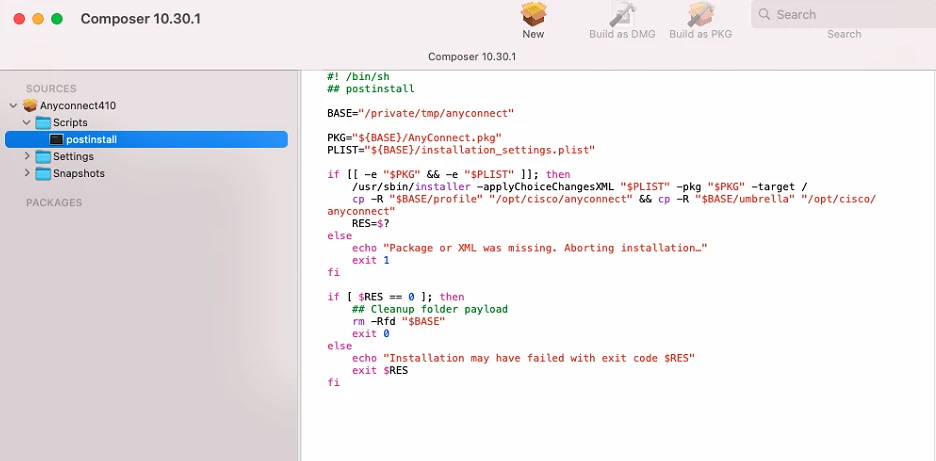Click the 'Package or XML was missing' echo line

click(x=529, y=248)
